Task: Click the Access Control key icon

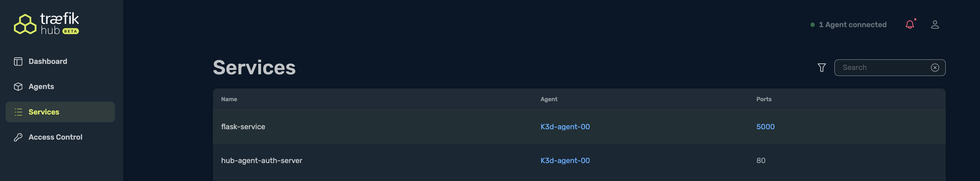Action: (18, 137)
